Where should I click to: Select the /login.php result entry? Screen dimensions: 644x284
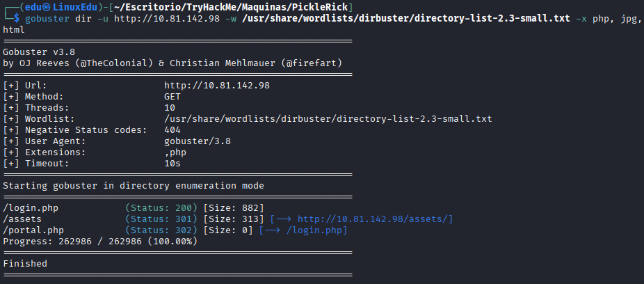(31, 208)
